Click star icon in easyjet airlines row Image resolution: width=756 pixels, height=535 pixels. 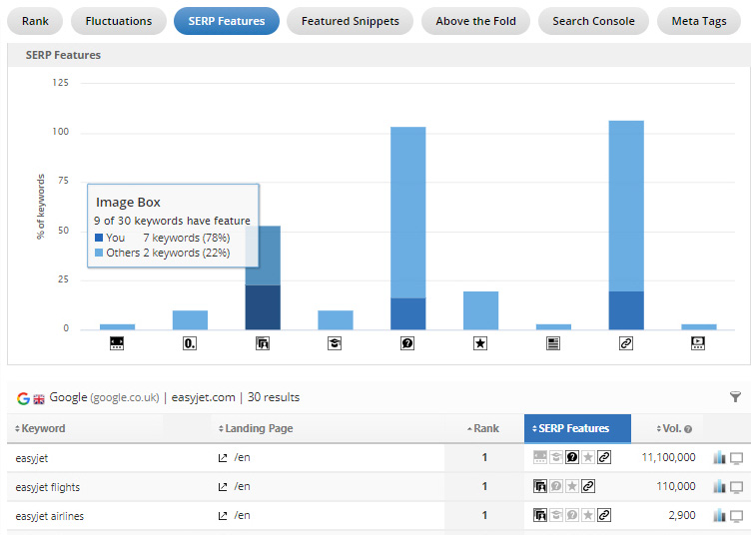(588, 515)
